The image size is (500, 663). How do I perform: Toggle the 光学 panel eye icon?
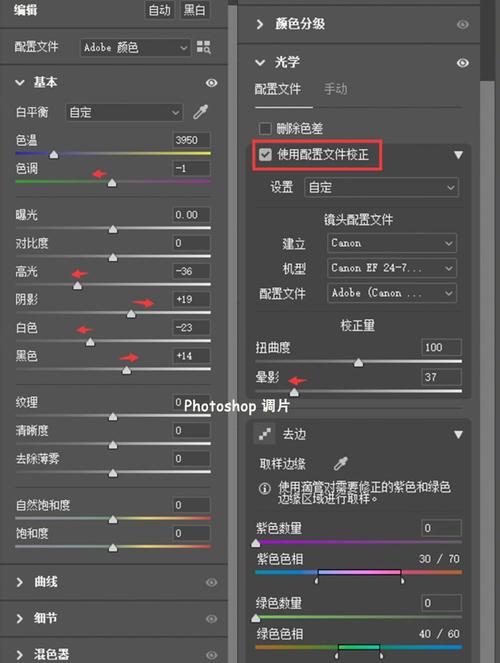[x=462, y=63]
